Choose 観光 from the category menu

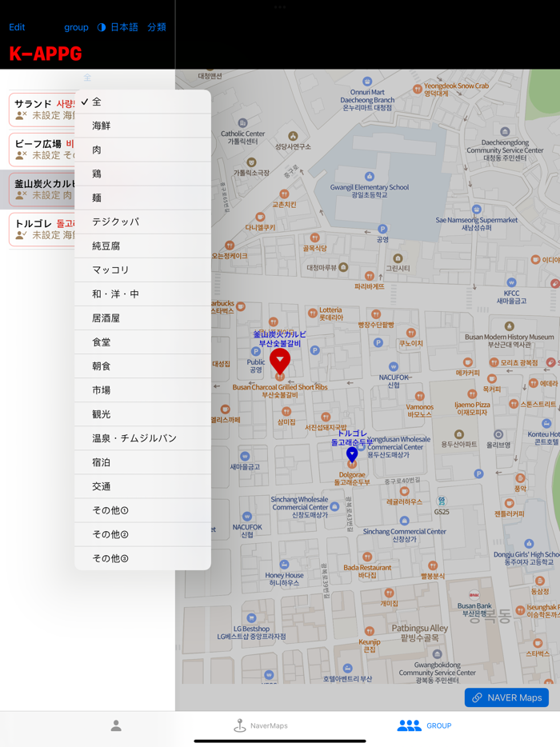142,414
